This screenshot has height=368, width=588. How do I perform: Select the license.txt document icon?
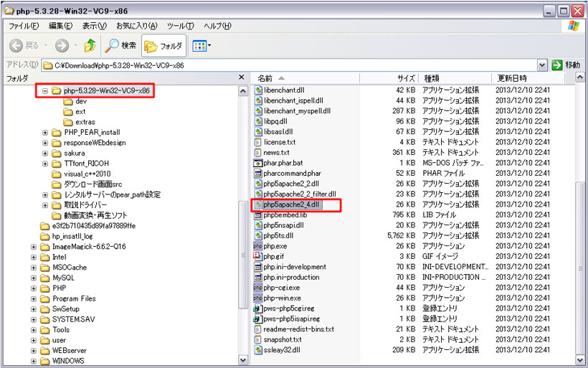pos(258,142)
